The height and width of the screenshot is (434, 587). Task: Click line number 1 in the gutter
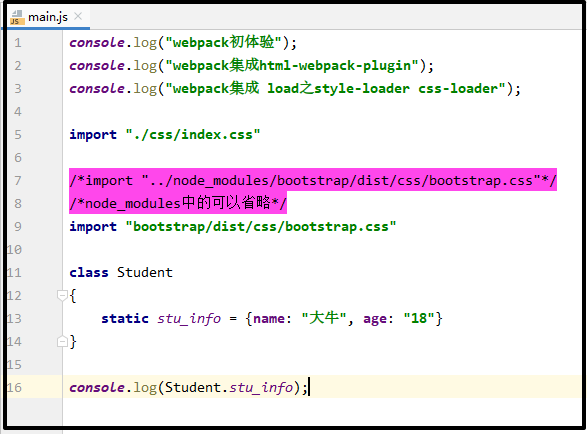pos(18,43)
